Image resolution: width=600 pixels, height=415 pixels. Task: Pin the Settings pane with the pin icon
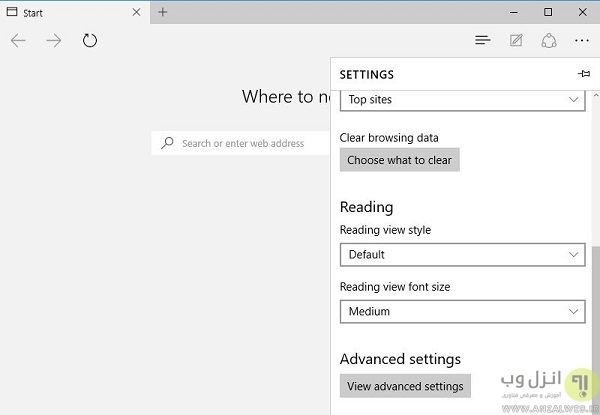tap(584, 74)
